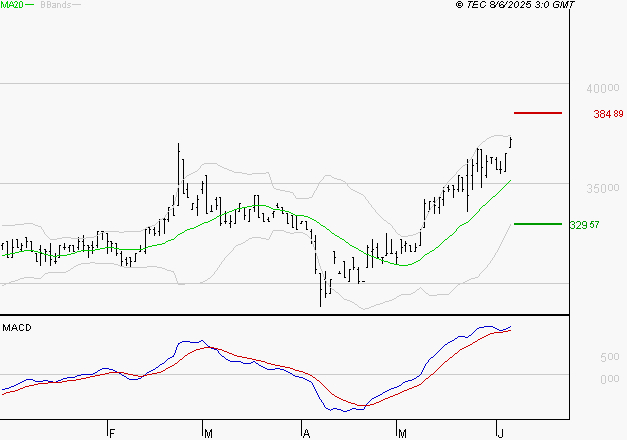Click the green 329.57 support value
This screenshot has height=440, width=627.
point(584,225)
